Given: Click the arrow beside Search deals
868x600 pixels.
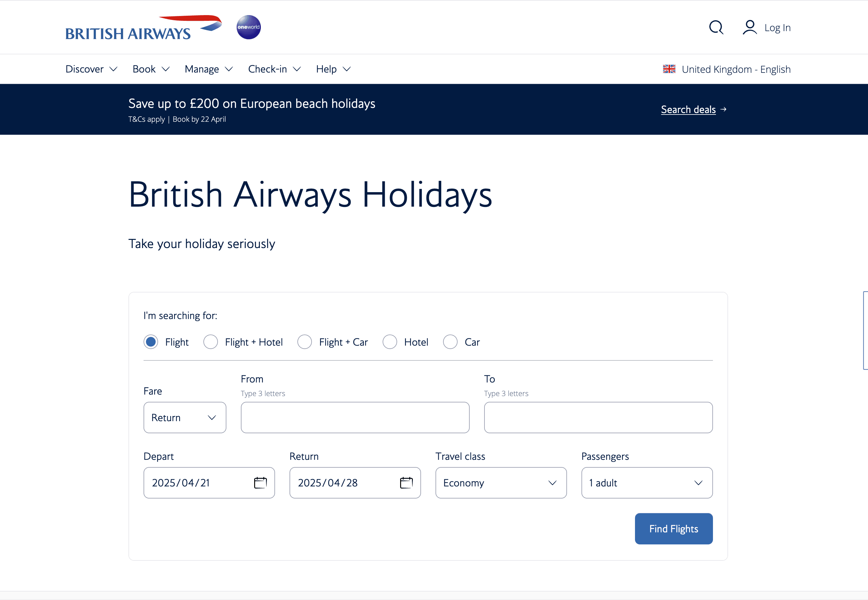Looking at the screenshot, I should point(723,109).
